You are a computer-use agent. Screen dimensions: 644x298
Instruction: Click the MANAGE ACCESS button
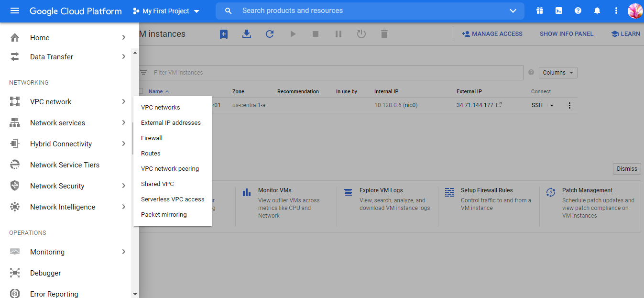coord(492,34)
